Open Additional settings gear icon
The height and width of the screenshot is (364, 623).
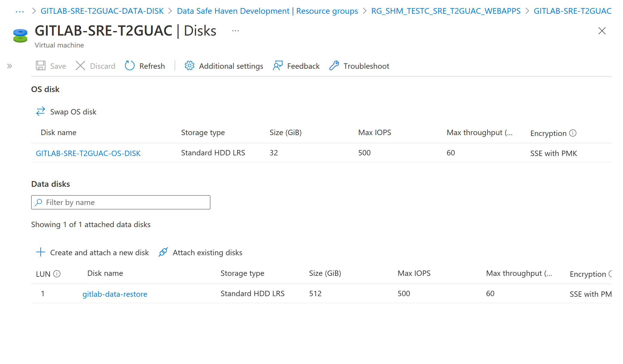point(190,66)
